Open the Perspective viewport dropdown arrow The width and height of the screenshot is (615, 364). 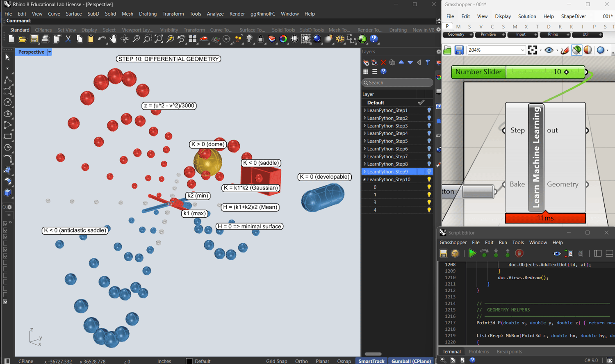(x=50, y=52)
